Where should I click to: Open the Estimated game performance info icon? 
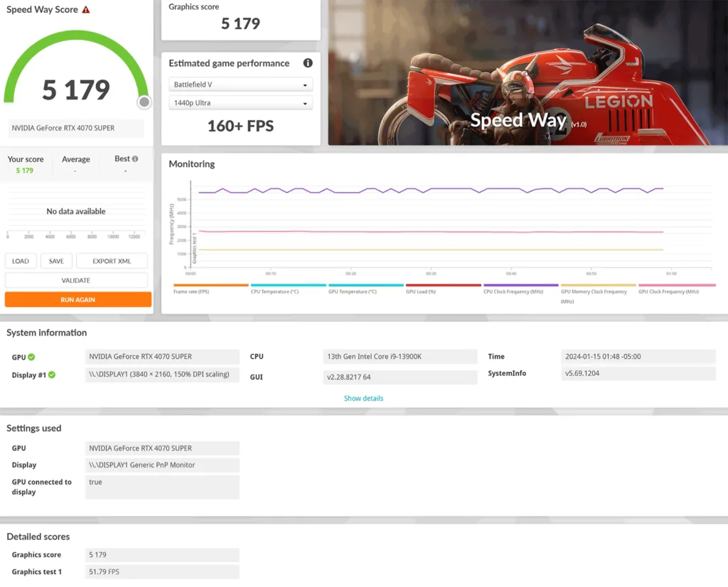click(308, 63)
